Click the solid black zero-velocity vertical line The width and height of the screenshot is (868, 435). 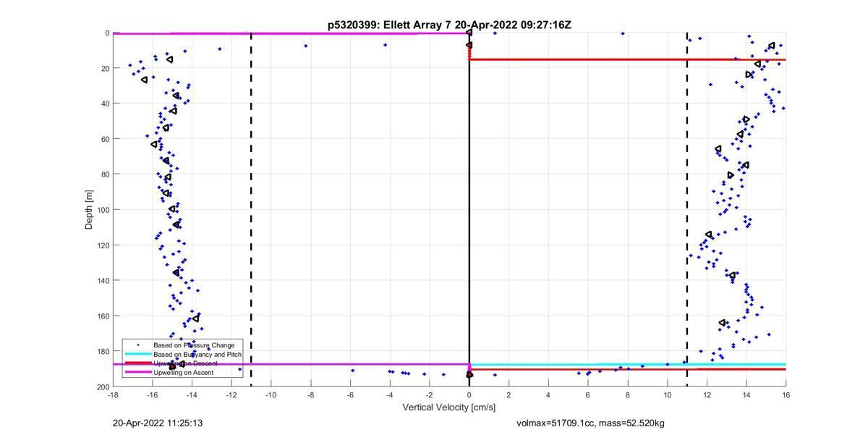[469, 210]
